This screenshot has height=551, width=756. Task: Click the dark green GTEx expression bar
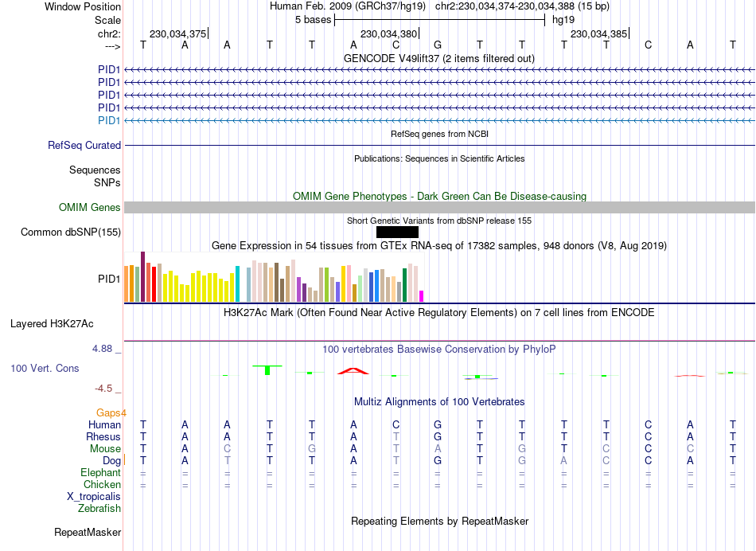[x=404, y=285]
